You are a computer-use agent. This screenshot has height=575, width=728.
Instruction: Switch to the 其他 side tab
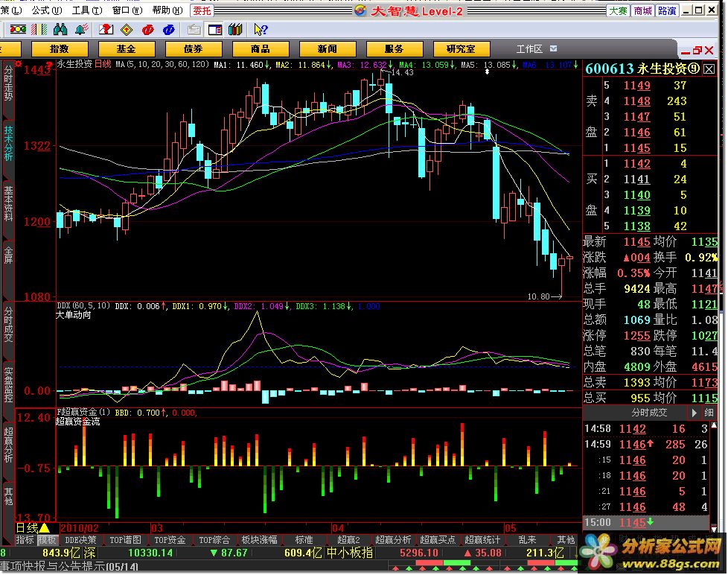click(x=8, y=495)
